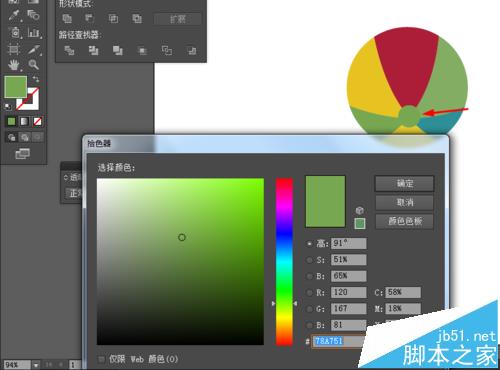Screen dimensions: 500x370
Task: Select the B brightness radio button
Action: pyautogui.click(x=309, y=276)
